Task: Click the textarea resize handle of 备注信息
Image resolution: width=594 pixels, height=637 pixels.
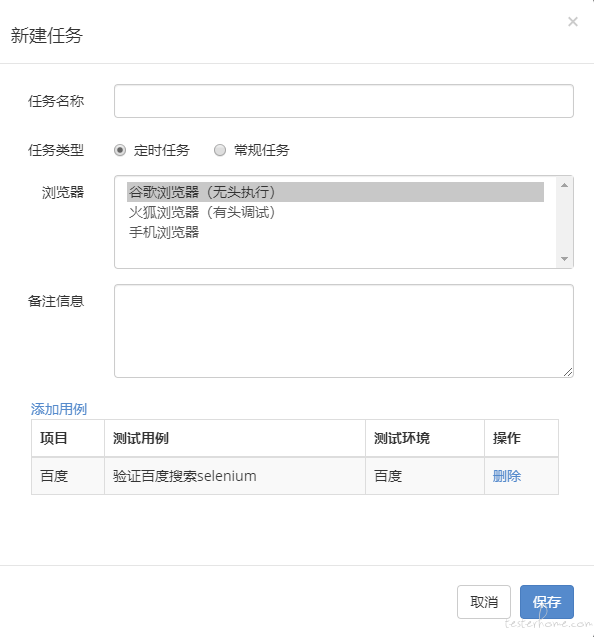Action: (568, 372)
